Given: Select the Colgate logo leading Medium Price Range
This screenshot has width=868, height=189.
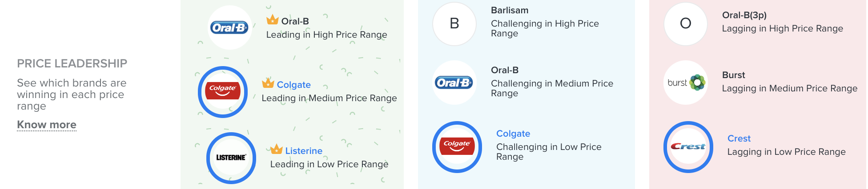Looking at the screenshot, I should tap(223, 92).
